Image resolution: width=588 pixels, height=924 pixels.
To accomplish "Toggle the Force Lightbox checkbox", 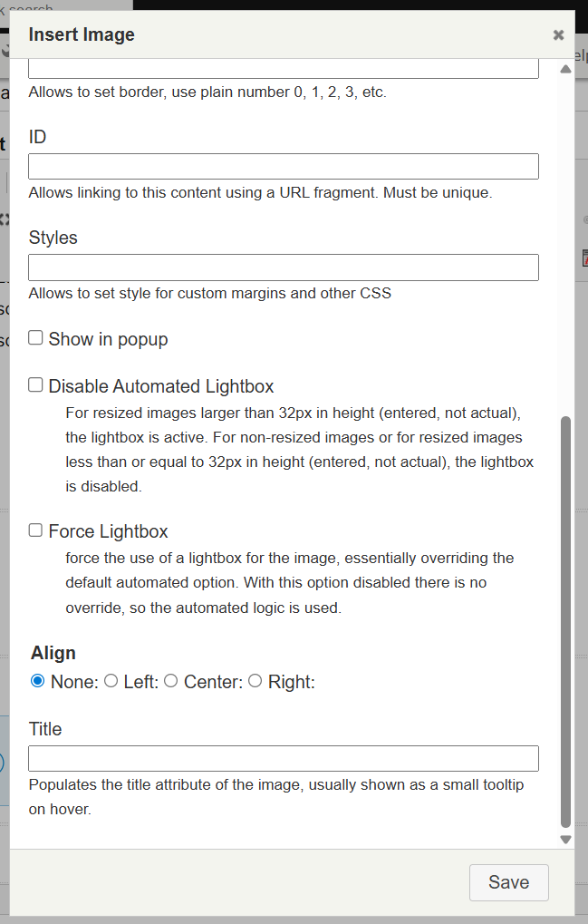I will (36, 530).
